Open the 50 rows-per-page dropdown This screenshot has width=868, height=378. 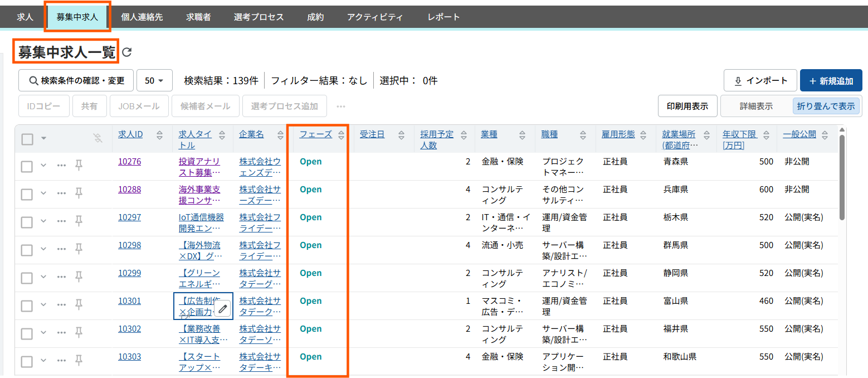pos(154,80)
